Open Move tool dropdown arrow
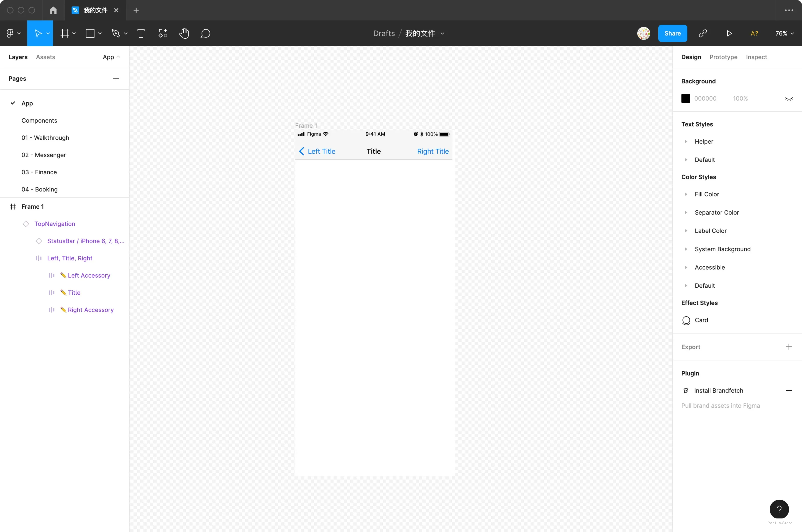The width and height of the screenshot is (802, 532). (48, 33)
